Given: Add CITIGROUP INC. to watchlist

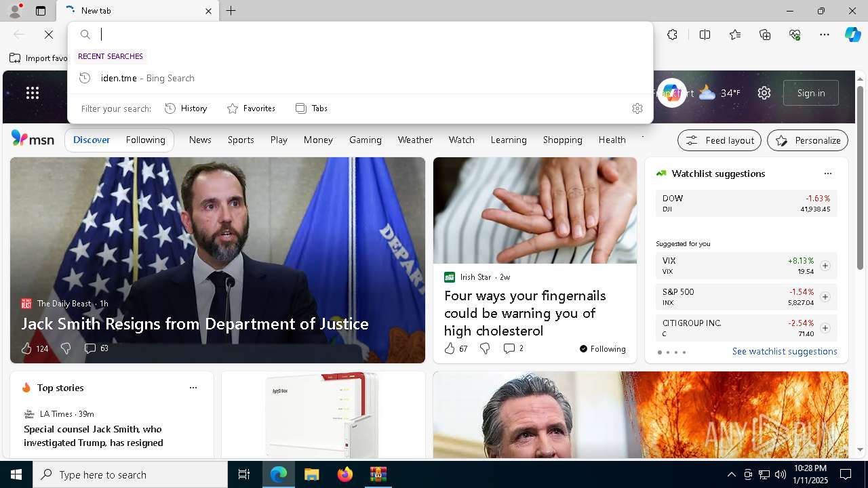Looking at the screenshot, I should tap(825, 328).
